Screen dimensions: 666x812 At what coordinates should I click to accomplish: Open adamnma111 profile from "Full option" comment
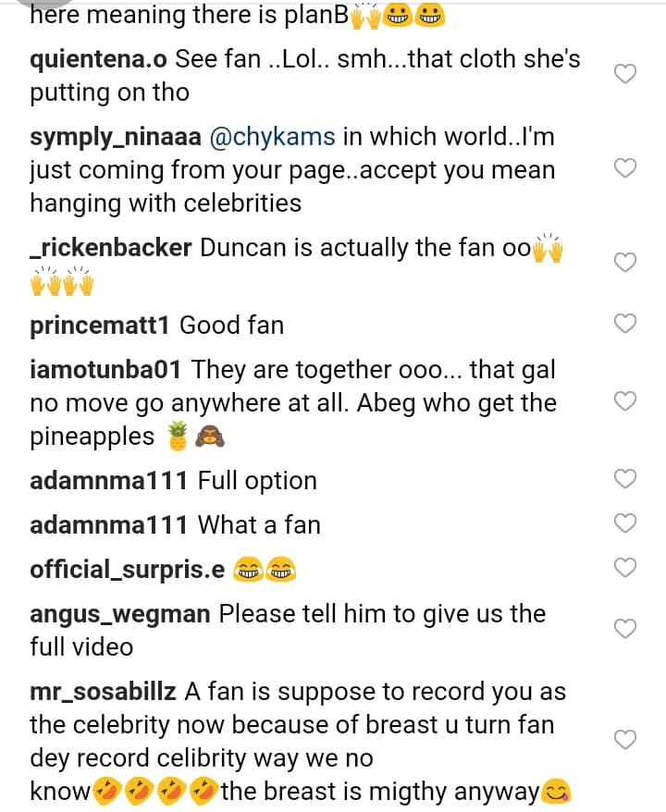point(109,481)
